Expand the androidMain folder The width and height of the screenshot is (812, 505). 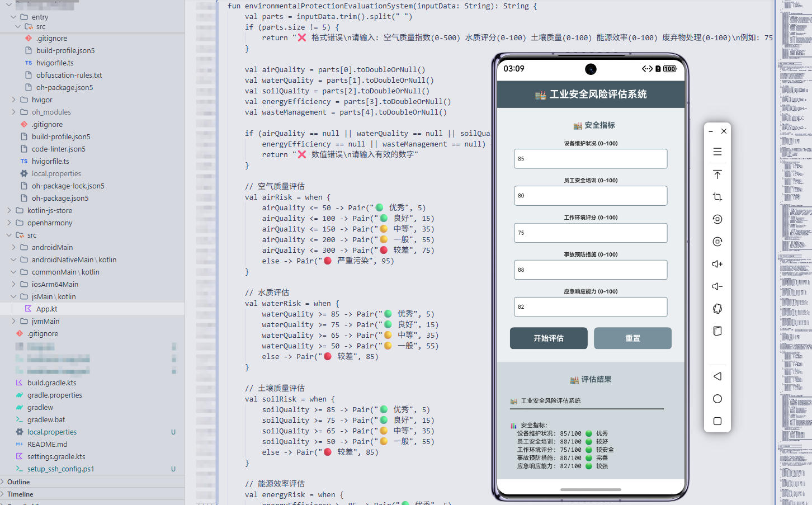click(x=13, y=247)
